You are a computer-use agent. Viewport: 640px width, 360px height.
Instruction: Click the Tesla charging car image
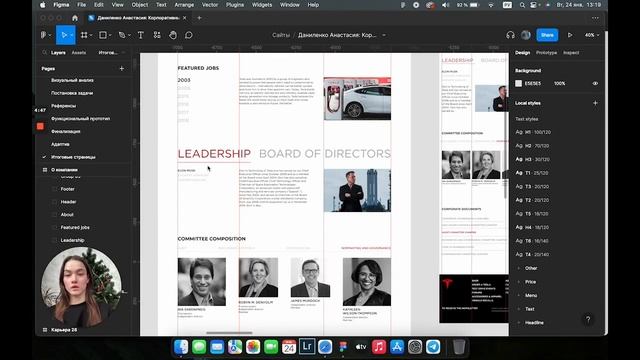(357, 98)
